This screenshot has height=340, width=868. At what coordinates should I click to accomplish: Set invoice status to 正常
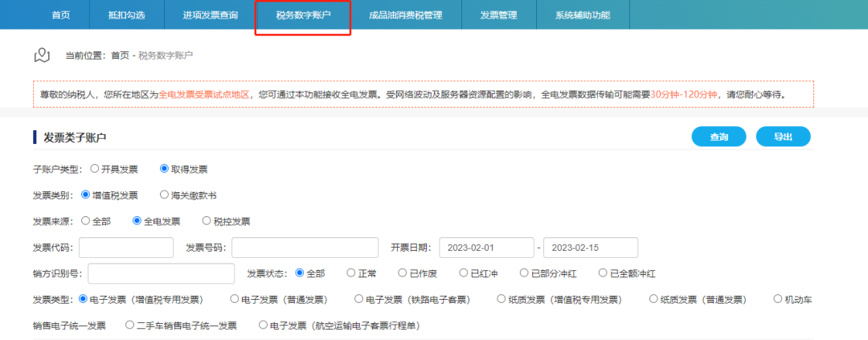tap(351, 273)
